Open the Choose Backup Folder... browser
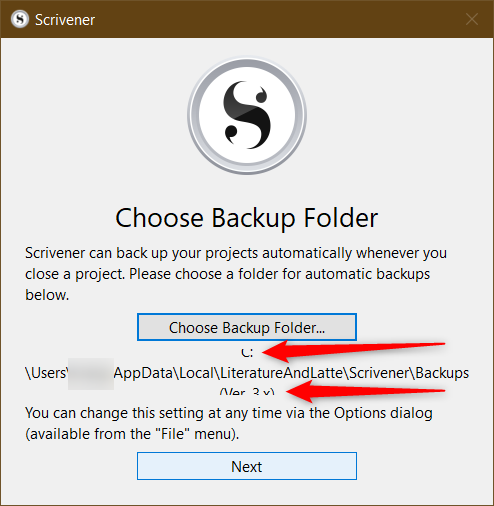Screen dimensions: 494x506 click(247, 327)
